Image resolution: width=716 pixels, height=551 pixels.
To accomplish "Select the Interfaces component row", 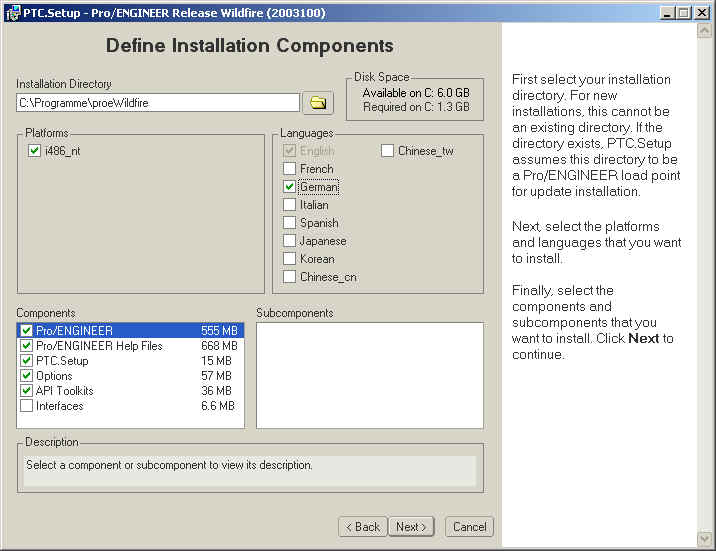I will pos(131,406).
